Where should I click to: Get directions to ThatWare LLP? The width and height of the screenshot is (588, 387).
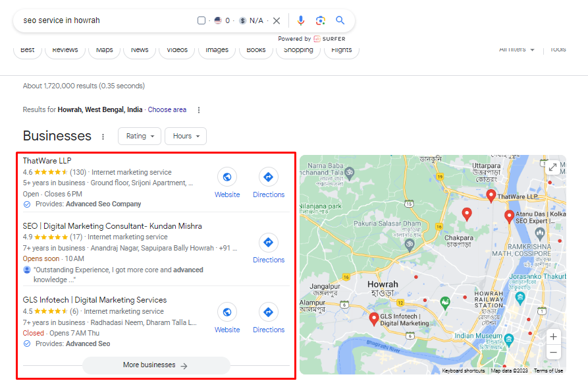pos(269,177)
